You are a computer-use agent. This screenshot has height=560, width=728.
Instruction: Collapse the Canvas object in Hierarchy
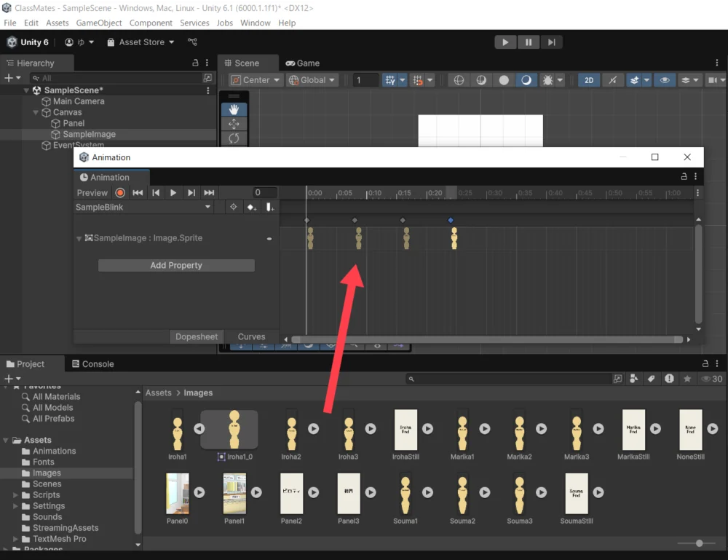(x=36, y=113)
